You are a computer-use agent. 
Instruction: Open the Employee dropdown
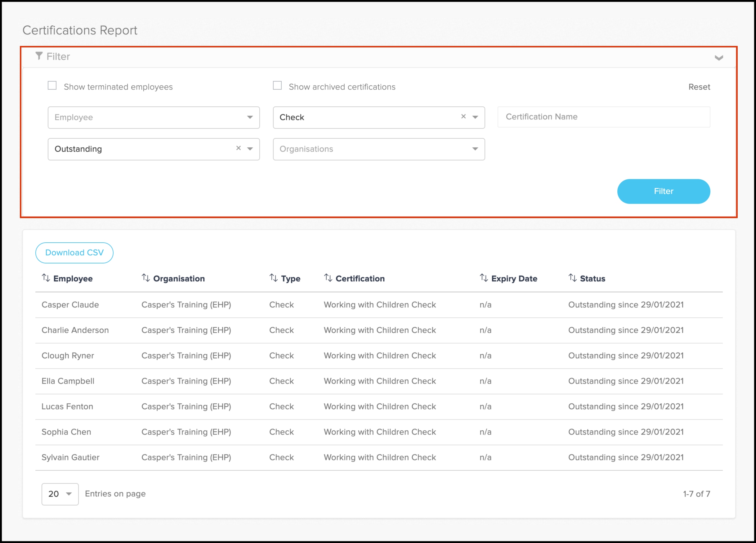[153, 117]
